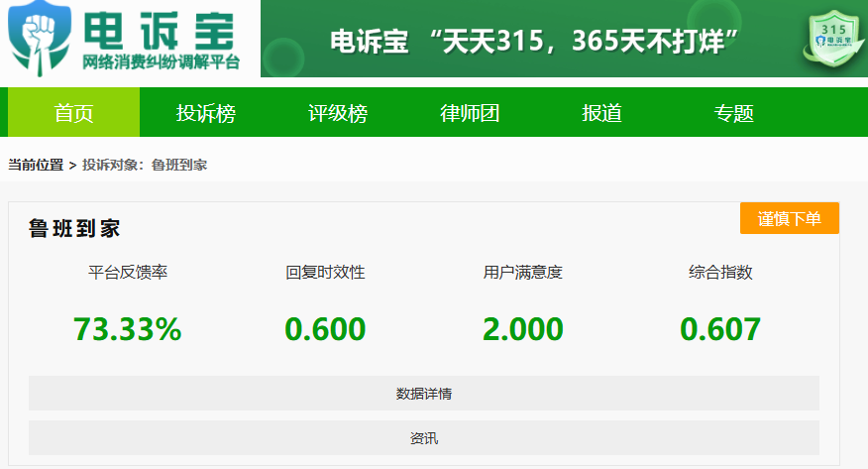The height and width of the screenshot is (469, 868).
Task: Click breadcrumb text 投诉对象：鲁班到家
Action: tap(145, 165)
